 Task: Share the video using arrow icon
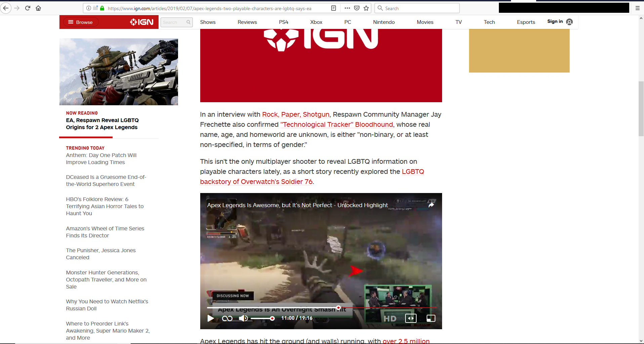[431, 205]
